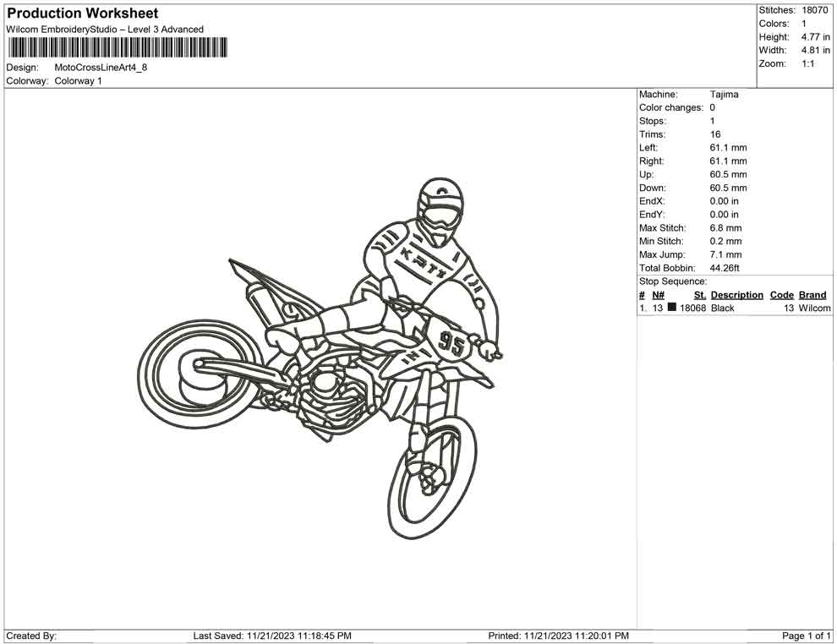Viewport: 837px width, 644px height.
Task: Click the Description column header
Action: pos(736,294)
